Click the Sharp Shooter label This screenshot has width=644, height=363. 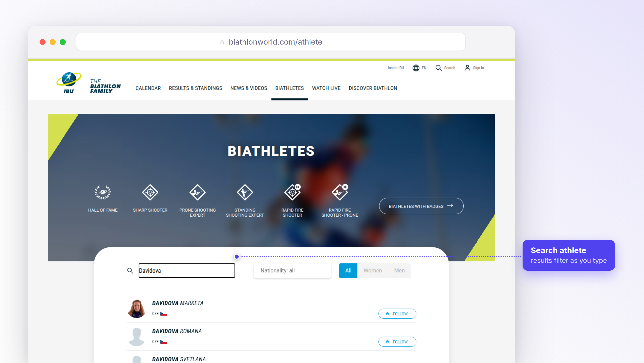pyautogui.click(x=150, y=210)
